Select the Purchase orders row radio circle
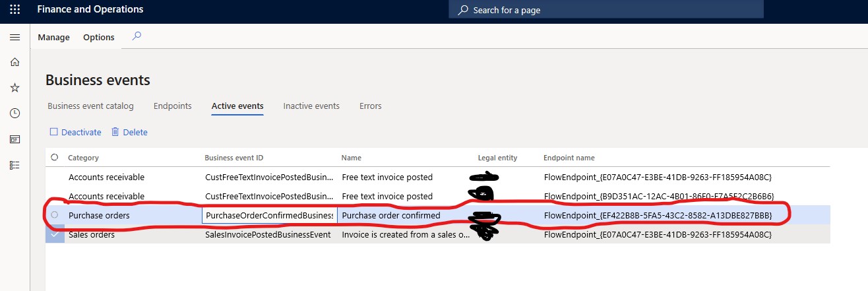 click(55, 215)
